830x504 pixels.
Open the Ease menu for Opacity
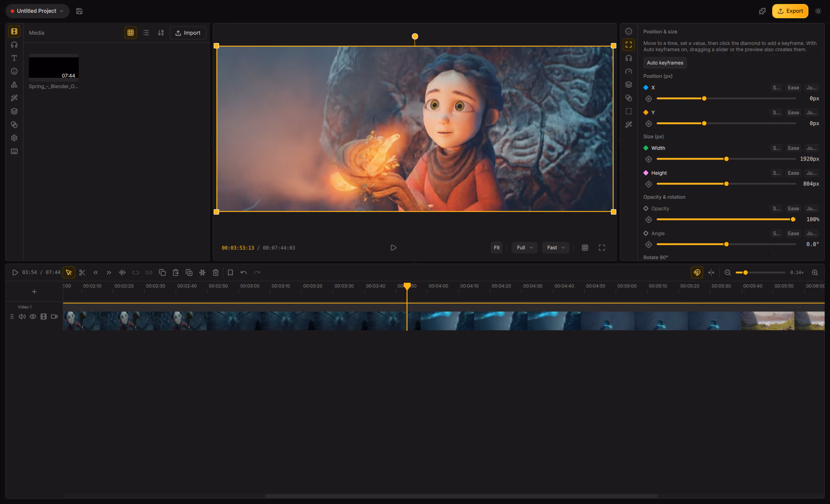(793, 209)
